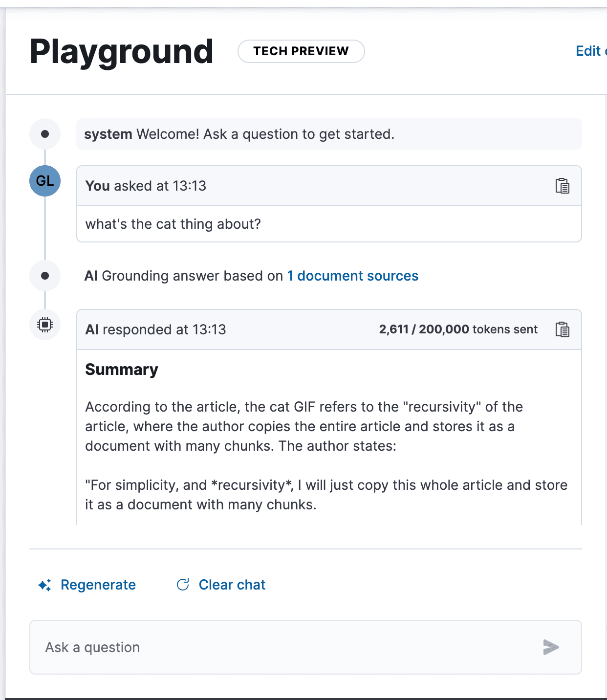Click the send arrow in the question box

pos(551,647)
